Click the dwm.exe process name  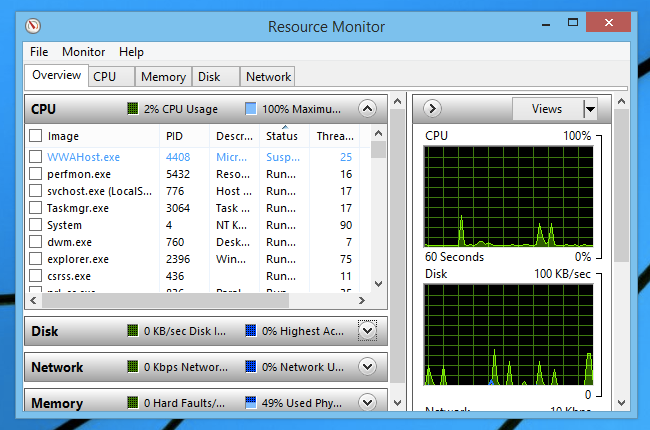click(x=69, y=242)
